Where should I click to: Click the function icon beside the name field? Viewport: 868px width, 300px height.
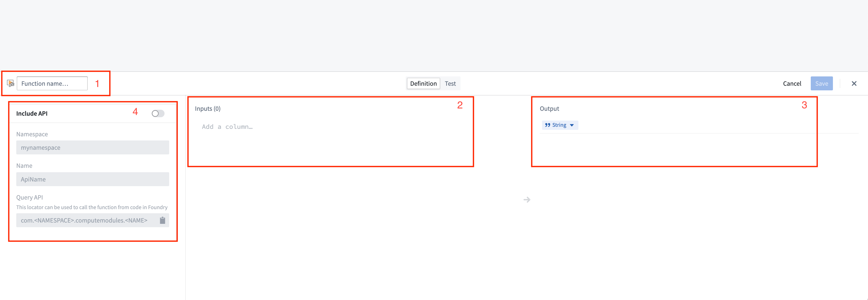(11, 83)
